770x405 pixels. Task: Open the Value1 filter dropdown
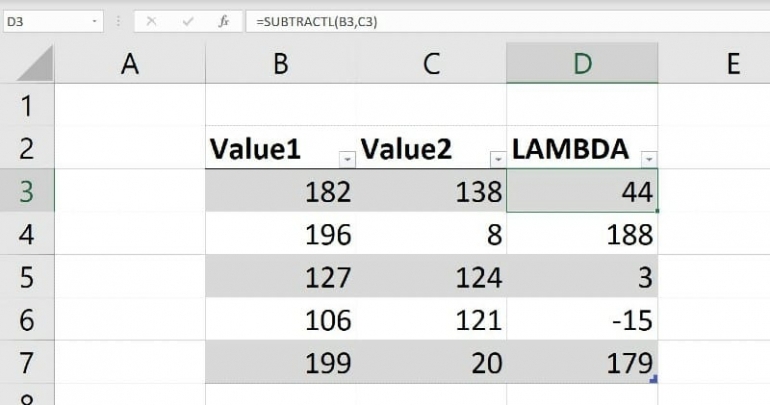click(x=347, y=159)
